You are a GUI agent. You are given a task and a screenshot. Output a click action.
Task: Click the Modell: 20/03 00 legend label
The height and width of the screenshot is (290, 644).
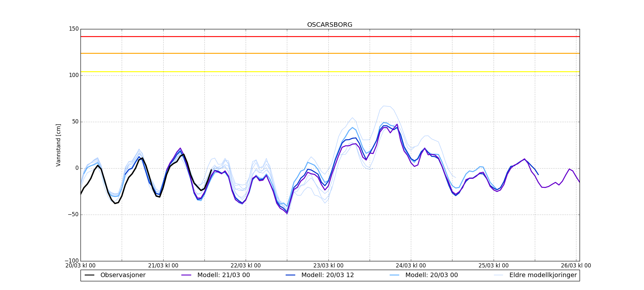[x=431, y=275]
